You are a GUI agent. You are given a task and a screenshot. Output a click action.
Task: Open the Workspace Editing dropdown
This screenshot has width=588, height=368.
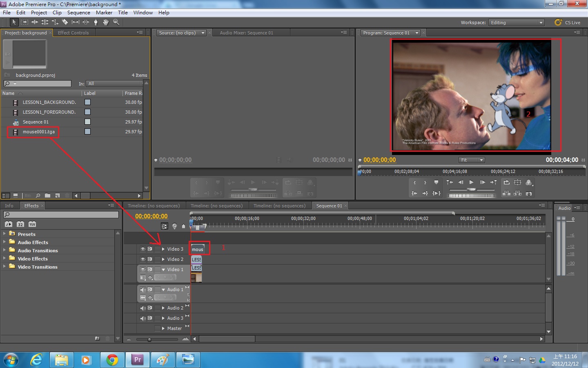click(517, 22)
